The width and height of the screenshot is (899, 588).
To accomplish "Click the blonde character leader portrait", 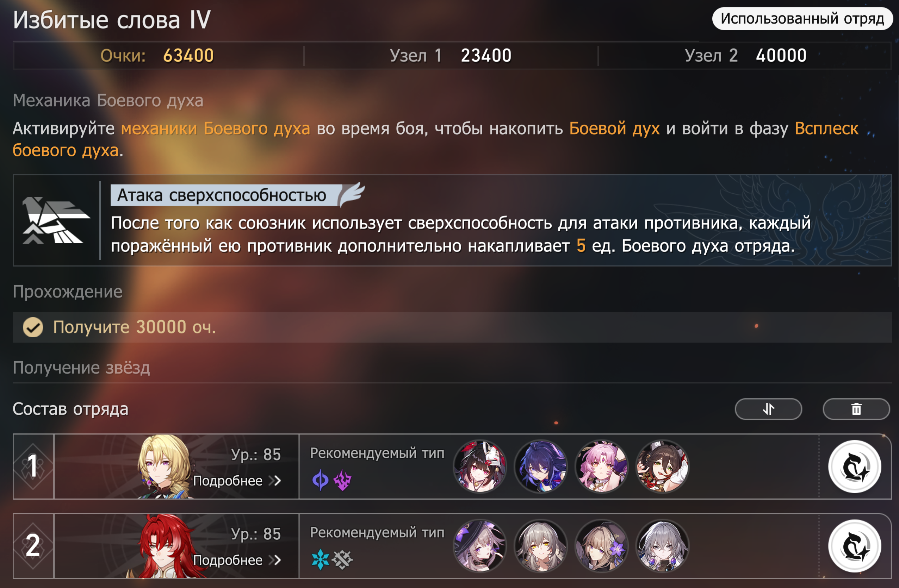I will click(164, 467).
